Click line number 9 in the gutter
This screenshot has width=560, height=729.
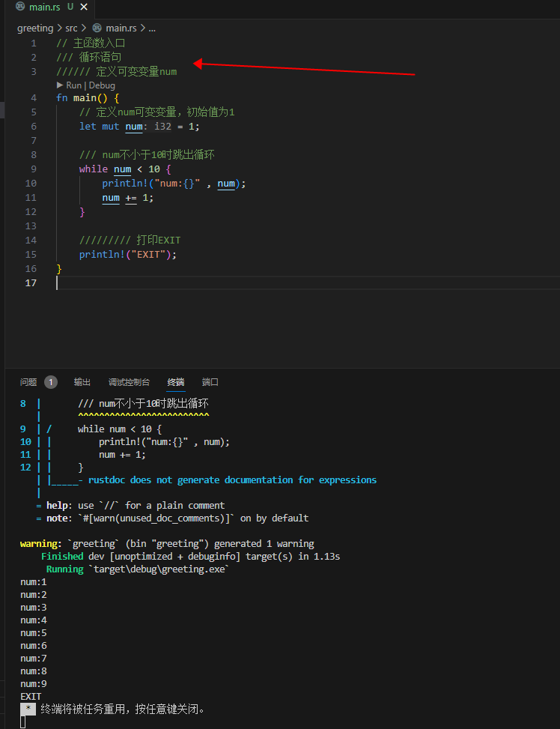(34, 169)
